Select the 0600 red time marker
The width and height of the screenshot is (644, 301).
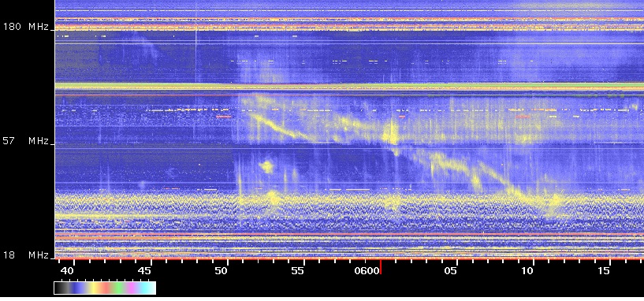tap(381, 267)
